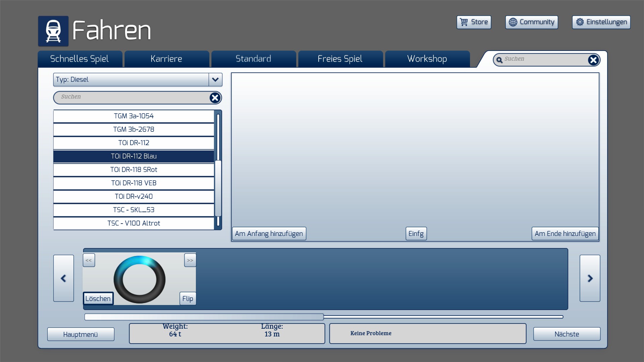The height and width of the screenshot is (362, 644).
Task: Flip the selected vehicle
Action: point(187,299)
